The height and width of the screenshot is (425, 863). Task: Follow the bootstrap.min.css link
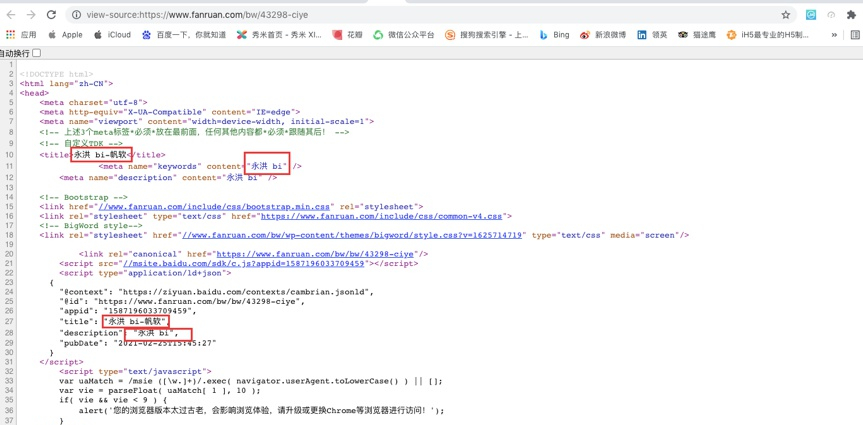point(214,206)
